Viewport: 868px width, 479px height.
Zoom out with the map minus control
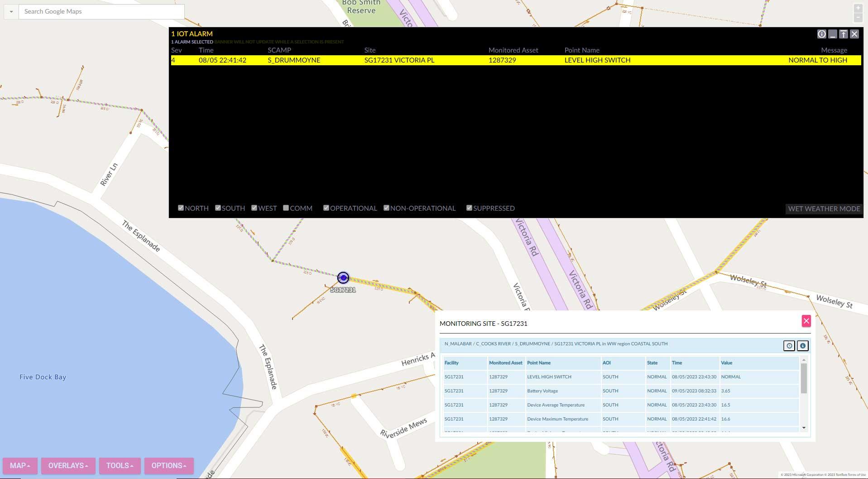858,18
